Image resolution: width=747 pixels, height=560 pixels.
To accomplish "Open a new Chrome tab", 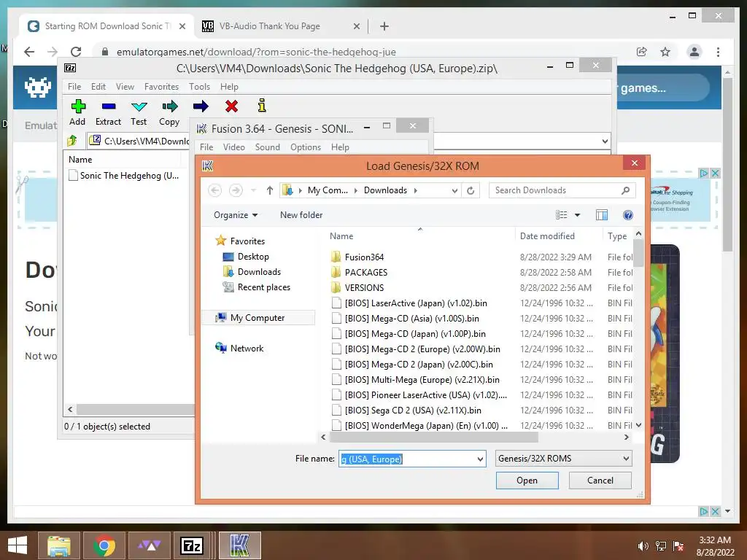I will (x=384, y=26).
